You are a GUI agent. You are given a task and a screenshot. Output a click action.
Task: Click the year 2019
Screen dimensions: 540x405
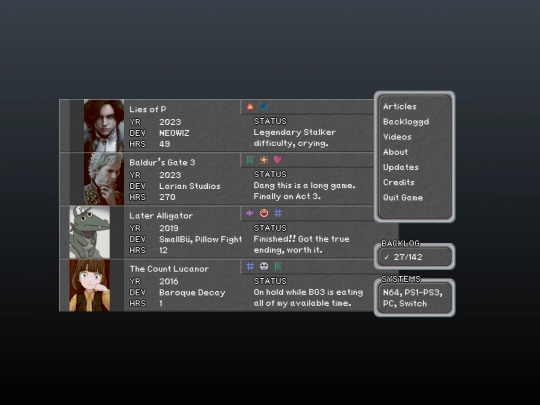[x=169, y=228]
